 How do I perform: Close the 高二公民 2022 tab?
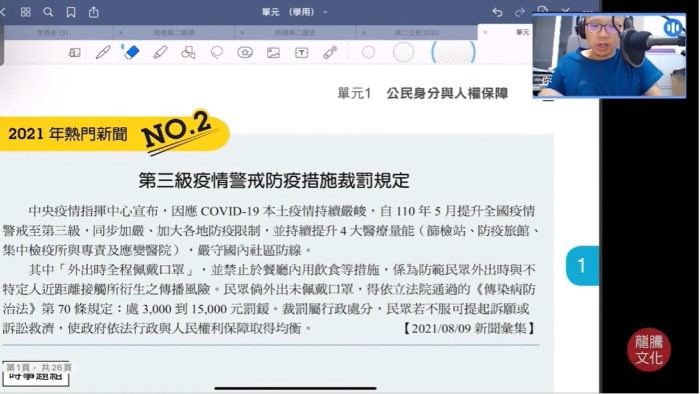(363, 33)
